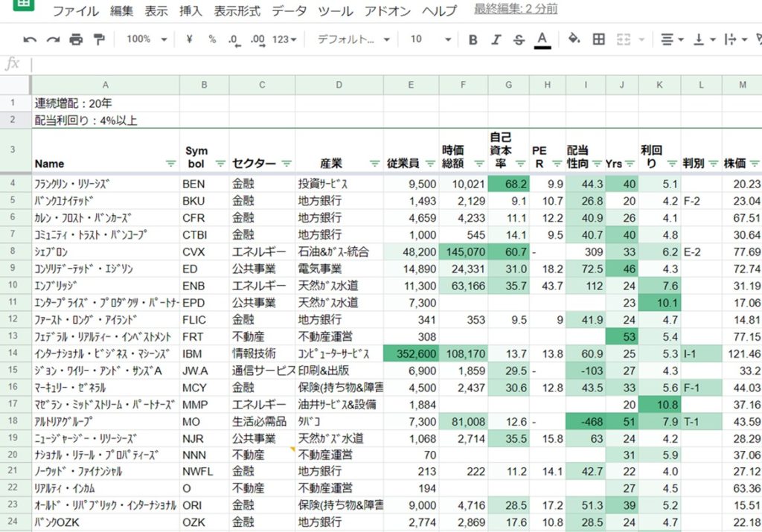This screenshot has height=532, width=762.
Task: Open the 最終編集 revision history link
Action: [x=516, y=9]
